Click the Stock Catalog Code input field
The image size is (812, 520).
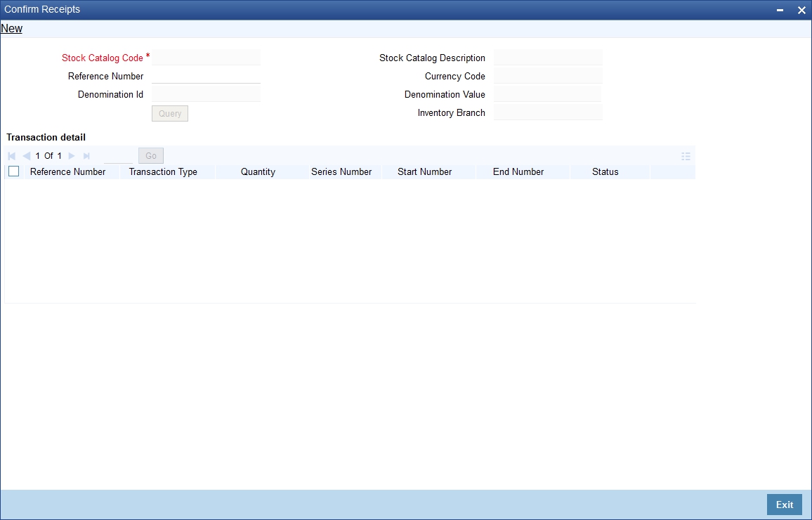206,58
